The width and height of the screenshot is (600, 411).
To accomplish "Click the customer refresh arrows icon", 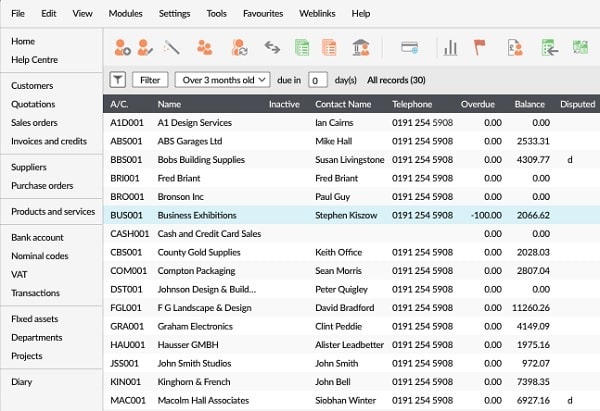I will (x=240, y=48).
